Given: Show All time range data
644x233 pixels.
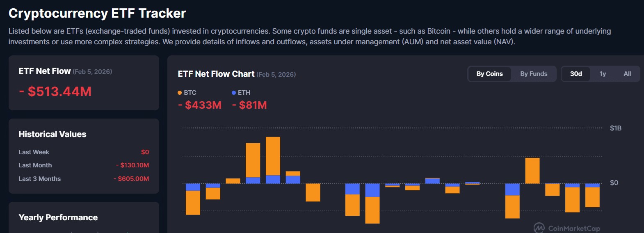Looking at the screenshot, I should [627, 74].
